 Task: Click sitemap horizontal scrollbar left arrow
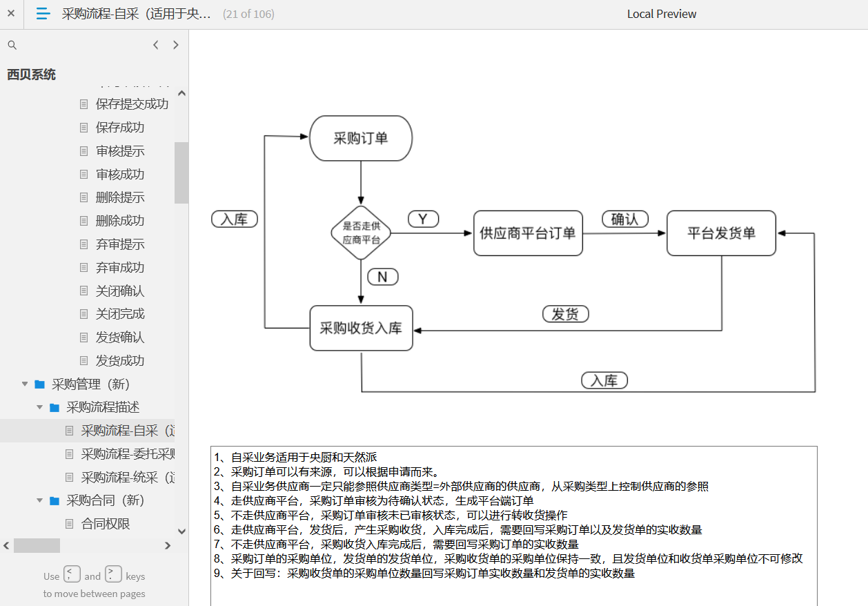pyautogui.click(x=6, y=546)
